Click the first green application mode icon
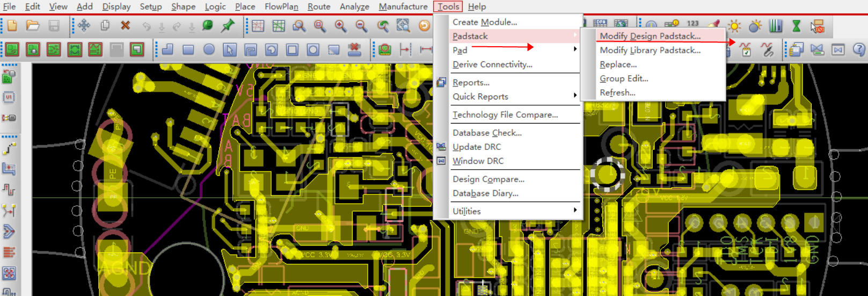This screenshot has height=296, width=868. 12,50
